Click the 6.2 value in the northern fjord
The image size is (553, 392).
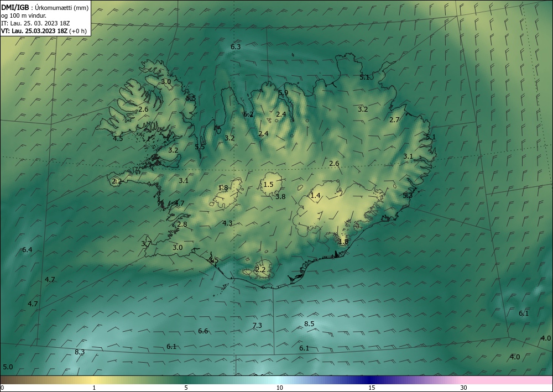248,114
